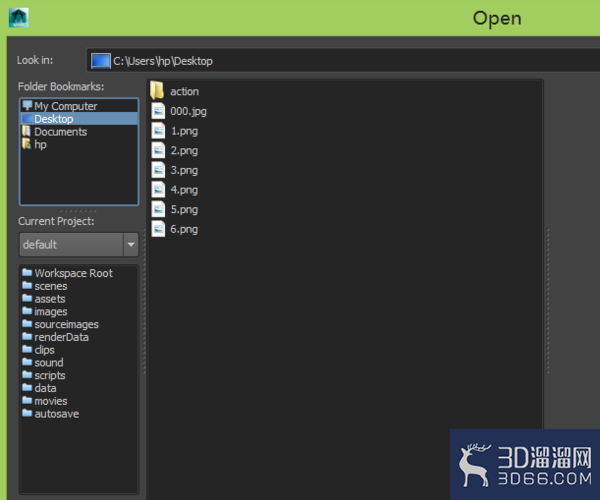Click the Maya application icon in title bar
600x500 pixels.
click(19, 18)
